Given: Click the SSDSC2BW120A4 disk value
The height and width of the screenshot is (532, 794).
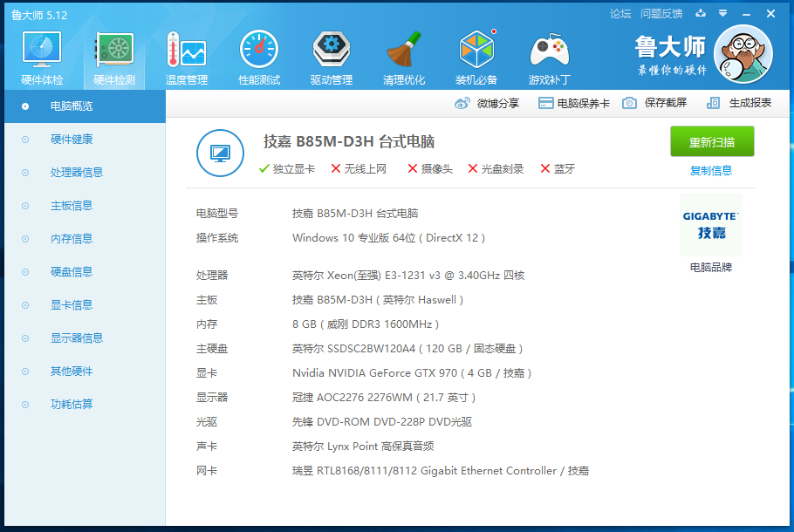Looking at the screenshot, I should click(x=407, y=349).
